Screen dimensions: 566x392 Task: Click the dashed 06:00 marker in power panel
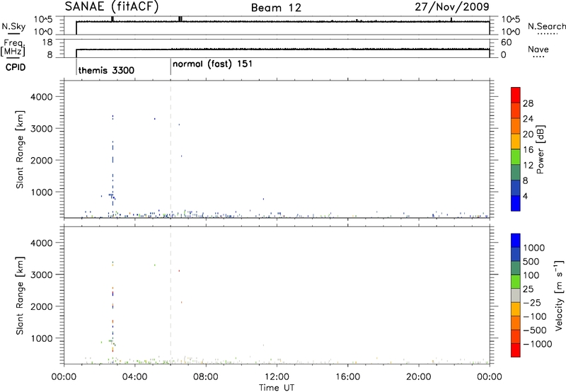pos(171,149)
